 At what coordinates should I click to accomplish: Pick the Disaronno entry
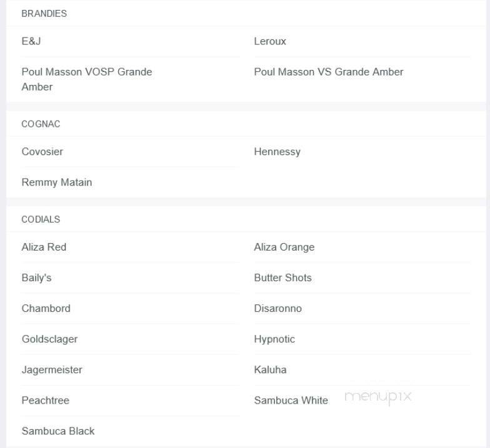(x=277, y=309)
